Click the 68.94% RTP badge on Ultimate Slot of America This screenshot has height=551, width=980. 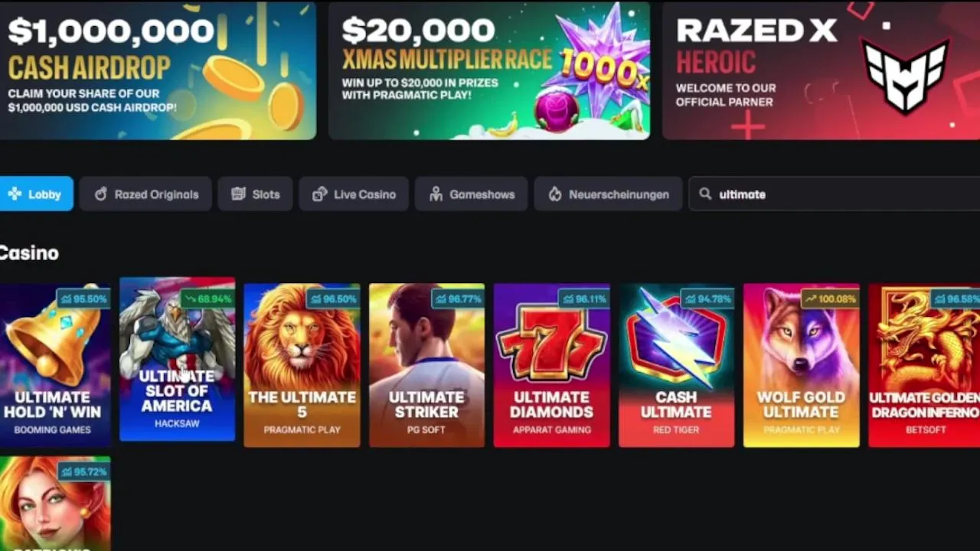(x=207, y=298)
